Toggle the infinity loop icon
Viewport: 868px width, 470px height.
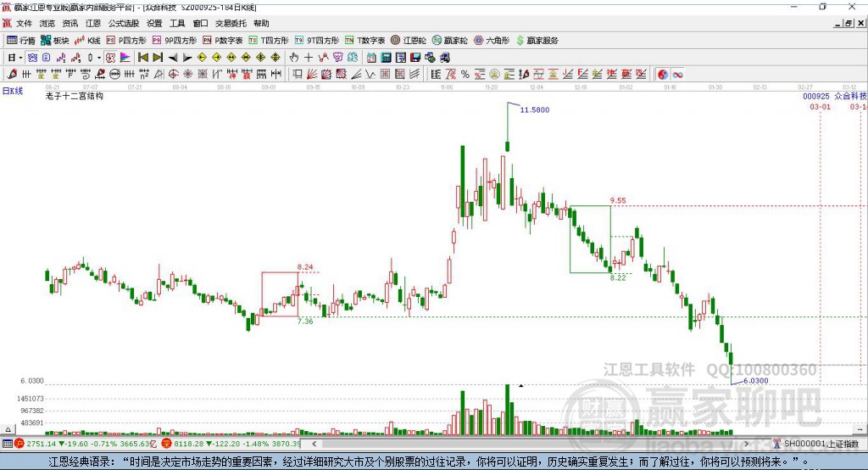pos(677,75)
